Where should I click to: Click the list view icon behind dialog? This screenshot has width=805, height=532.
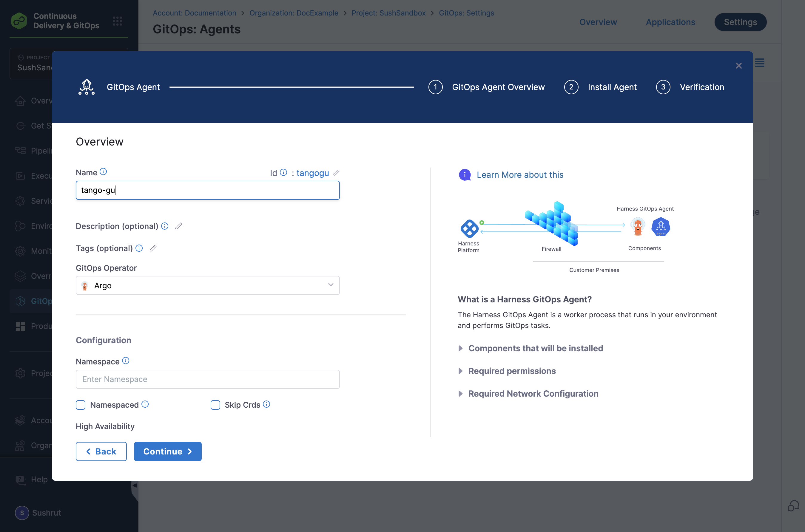(x=760, y=63)
